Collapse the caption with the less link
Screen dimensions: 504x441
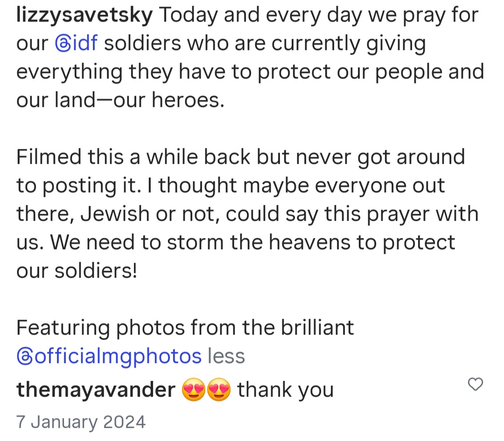click(x=226, y=356)
